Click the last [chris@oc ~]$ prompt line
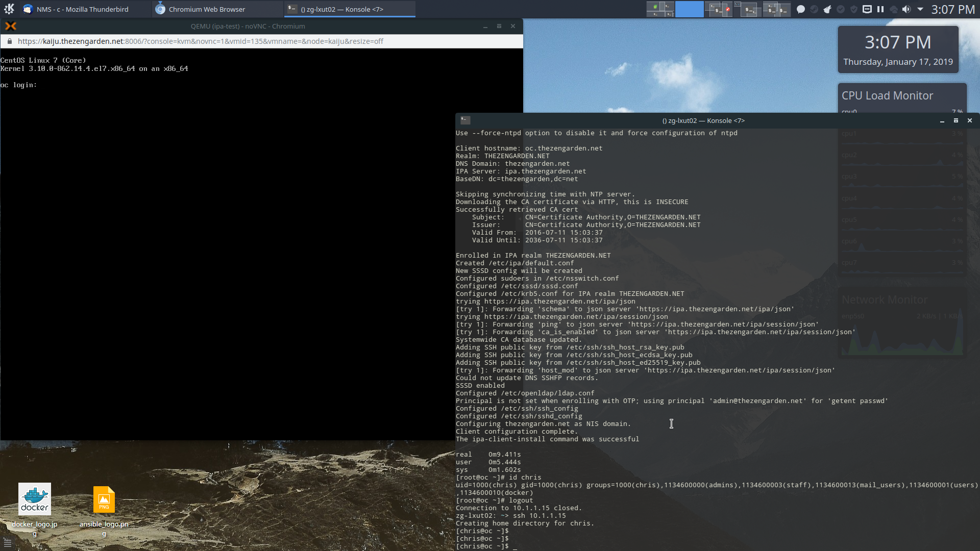Viewport: 980px width, 551px height. click(x=482, y=546)
